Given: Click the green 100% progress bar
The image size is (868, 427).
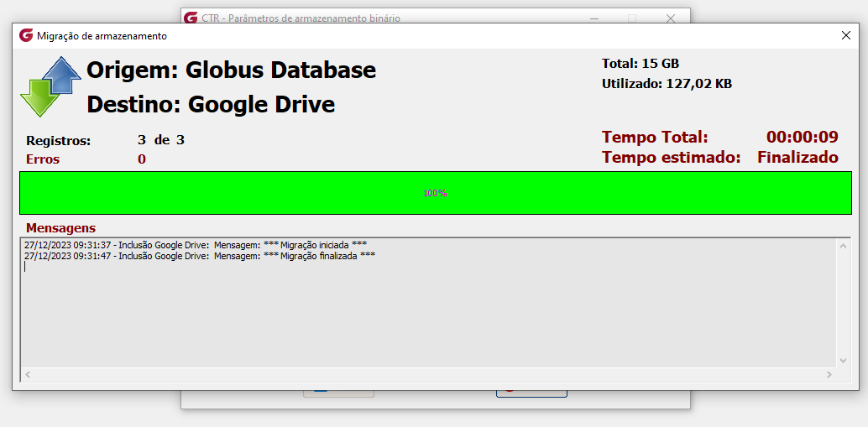Looking at the screenshot, I should (435, 193).
